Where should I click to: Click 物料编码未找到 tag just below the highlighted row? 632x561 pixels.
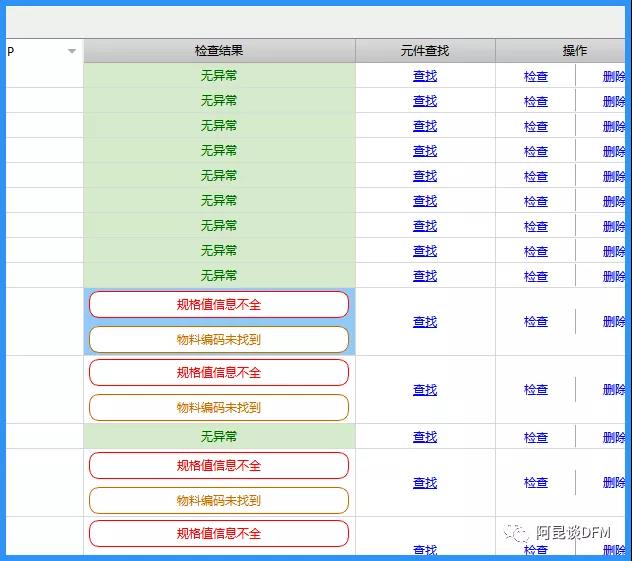(x=219, y=408)
